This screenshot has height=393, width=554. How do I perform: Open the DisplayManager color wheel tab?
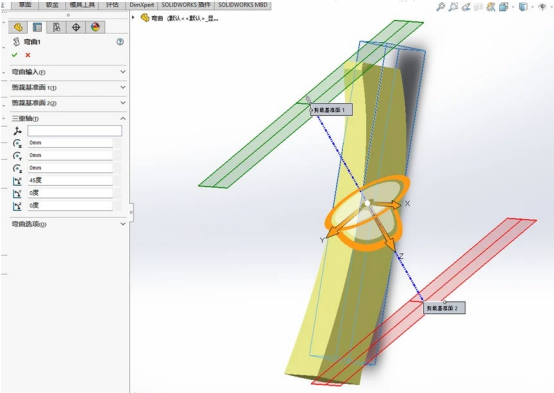coord(95,27)
